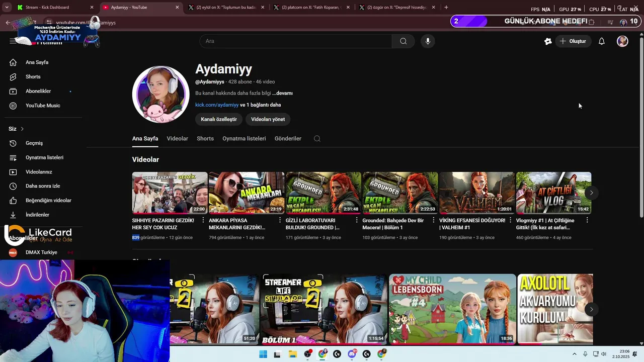Open options for ANKARA PİYASA video
This screenshot has height=362, width=644.
pyautogui.click(x=280, y=220)
